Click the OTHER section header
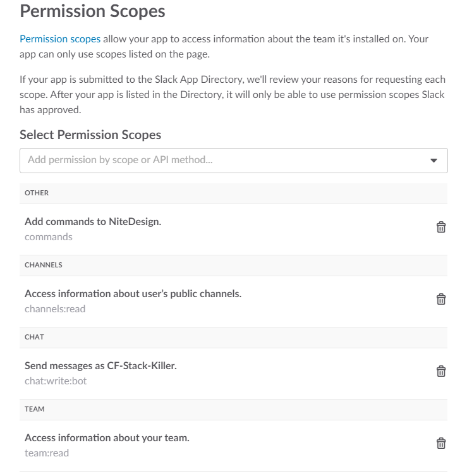 37,193
